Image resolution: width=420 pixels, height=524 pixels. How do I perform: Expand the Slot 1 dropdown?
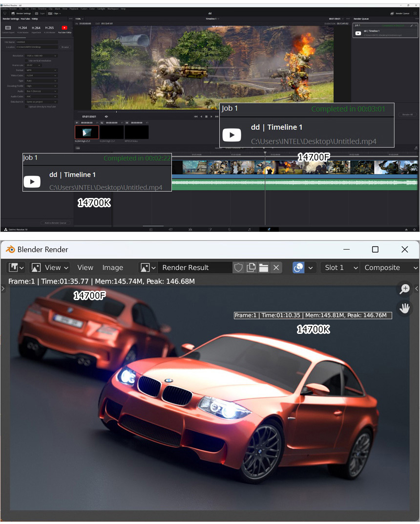[x=340, y=268]
